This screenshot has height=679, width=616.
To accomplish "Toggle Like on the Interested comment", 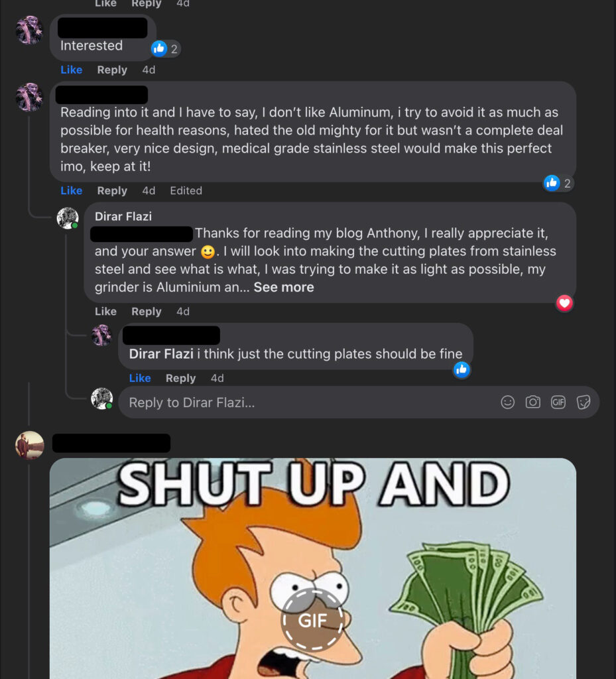I will [72, 70].
